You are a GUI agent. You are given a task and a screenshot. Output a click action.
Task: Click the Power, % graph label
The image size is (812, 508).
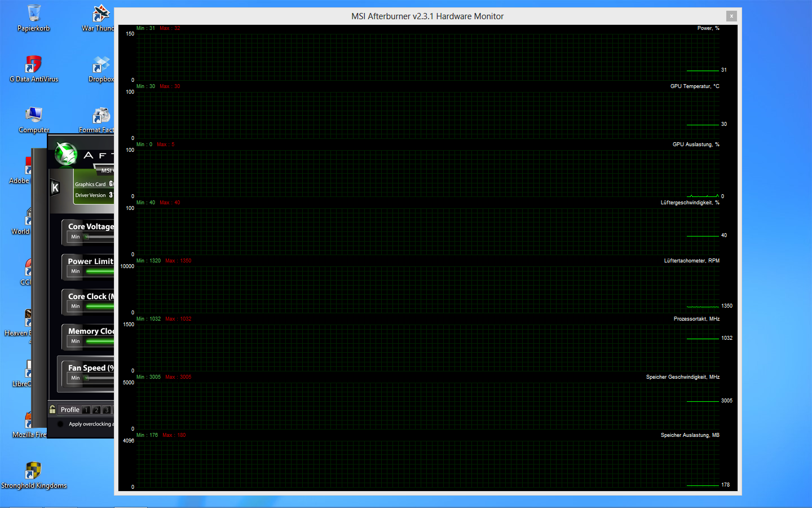pos(708,28)
